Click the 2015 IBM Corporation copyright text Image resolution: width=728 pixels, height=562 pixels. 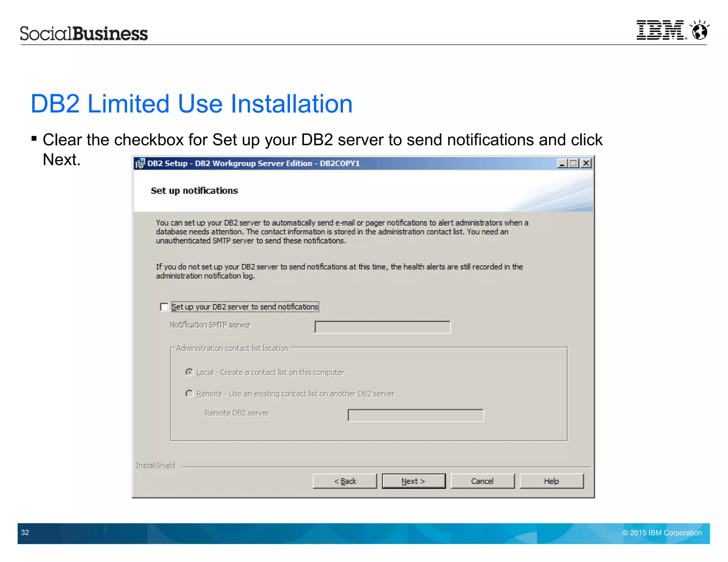click(662, 533)
